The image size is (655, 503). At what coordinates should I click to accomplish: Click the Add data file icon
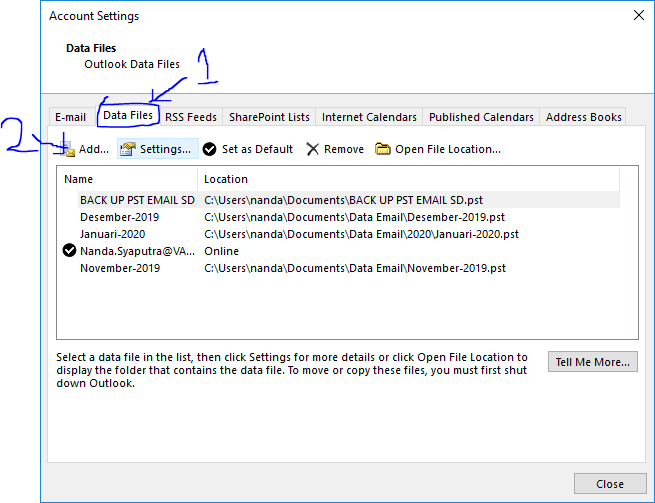coord(68,149)
